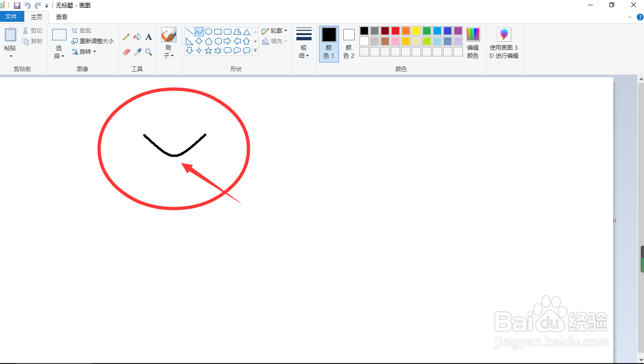Activate the 颜色 2 background color box

pos(349,44)
